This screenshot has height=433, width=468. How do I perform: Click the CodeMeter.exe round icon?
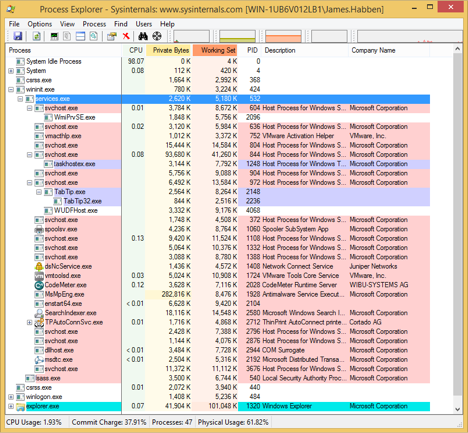click(x=39, y=285)
